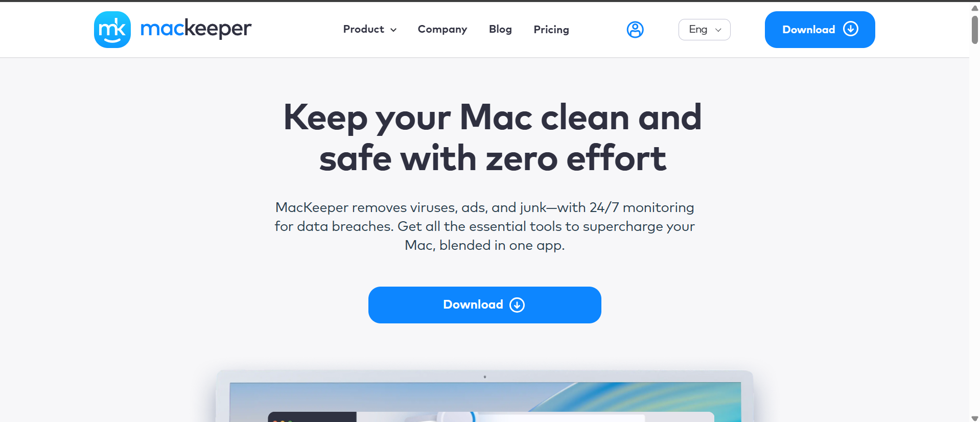Open the Blog link
This screenshot has width=980, height=422.
tap(500, 30)
